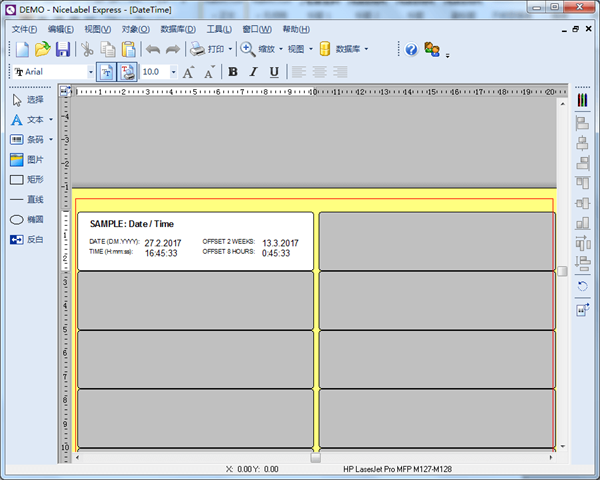This screenshot has height=480, width=600.
Task: Click the cut scissors icon
Action: click(87, 49)
